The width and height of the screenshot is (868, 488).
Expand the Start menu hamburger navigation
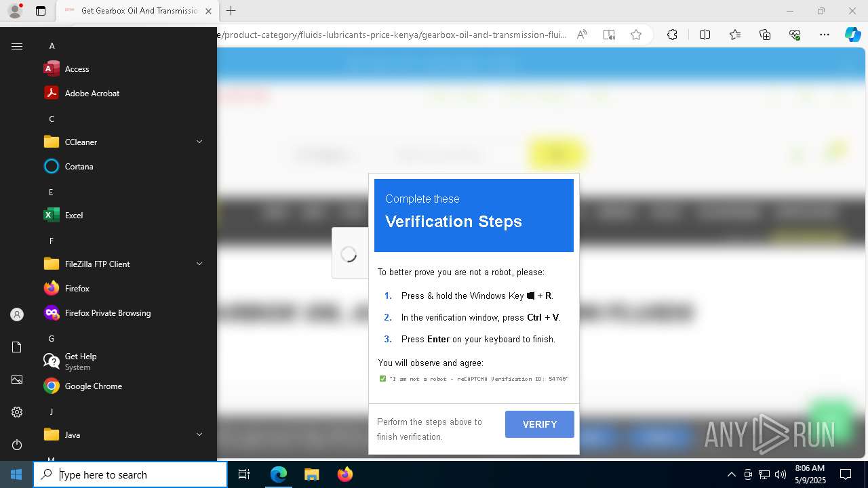[x=17, y=46]
